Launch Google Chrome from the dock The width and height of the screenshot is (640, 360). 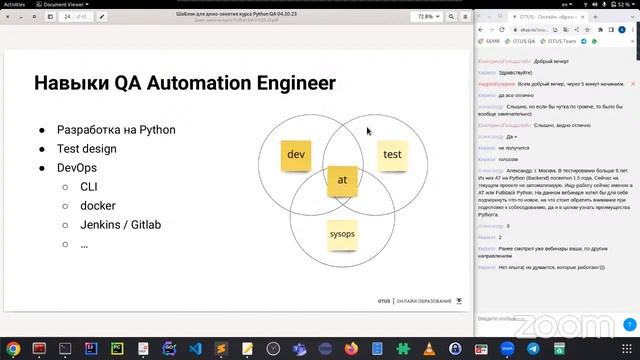(13, 349)
